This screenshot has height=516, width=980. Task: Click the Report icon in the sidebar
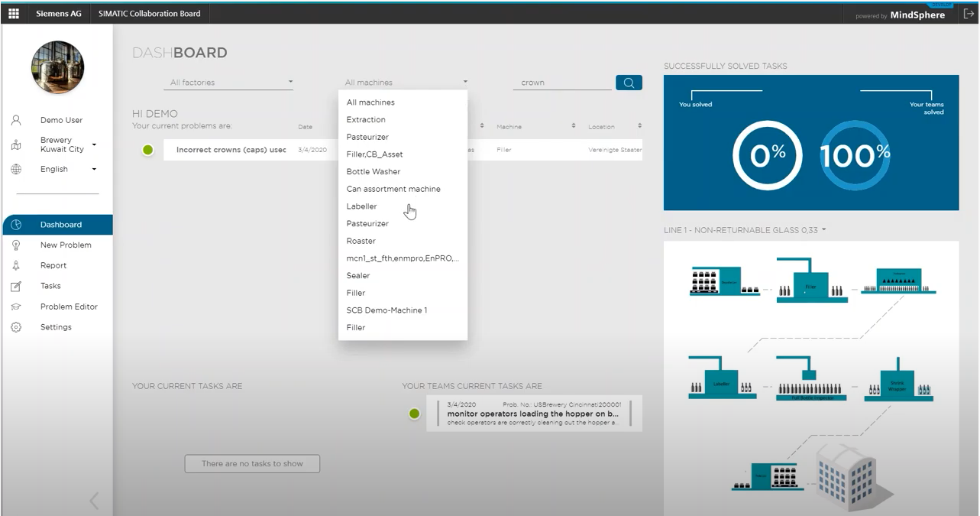click(x=16, y=265)
